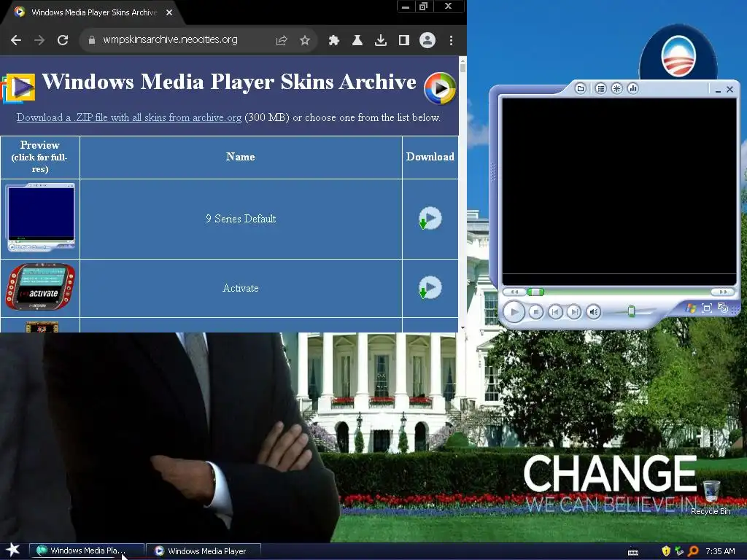Click Stop in the media player

pos(536,312)
